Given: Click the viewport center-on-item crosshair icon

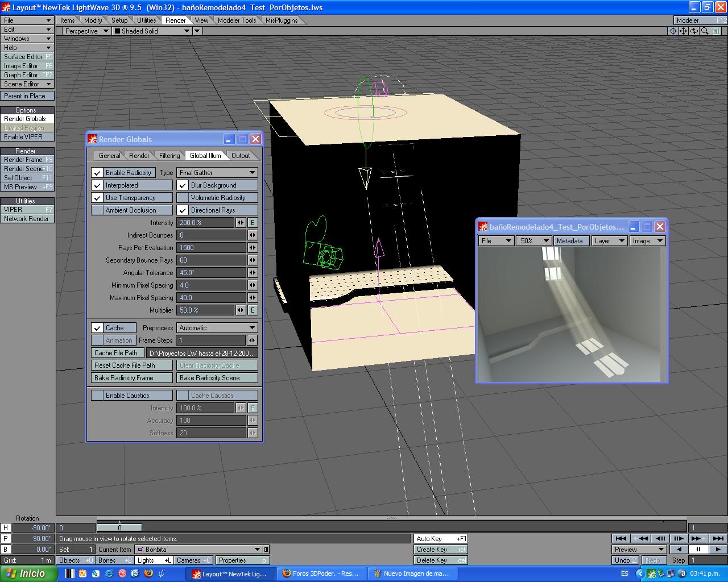Looking at the screenshot, I should [x=673, y=31].
